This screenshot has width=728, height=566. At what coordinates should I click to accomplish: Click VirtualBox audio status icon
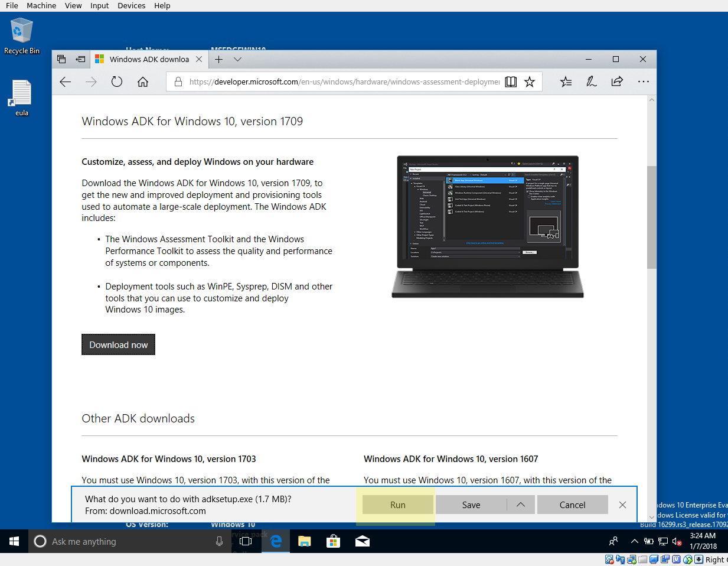pos(621,560)
